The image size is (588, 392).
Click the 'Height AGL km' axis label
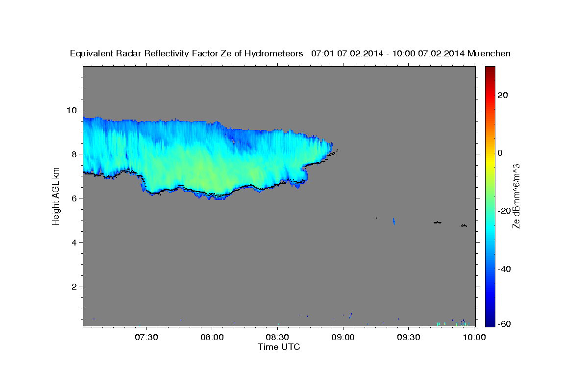click(x=56, y=196)
